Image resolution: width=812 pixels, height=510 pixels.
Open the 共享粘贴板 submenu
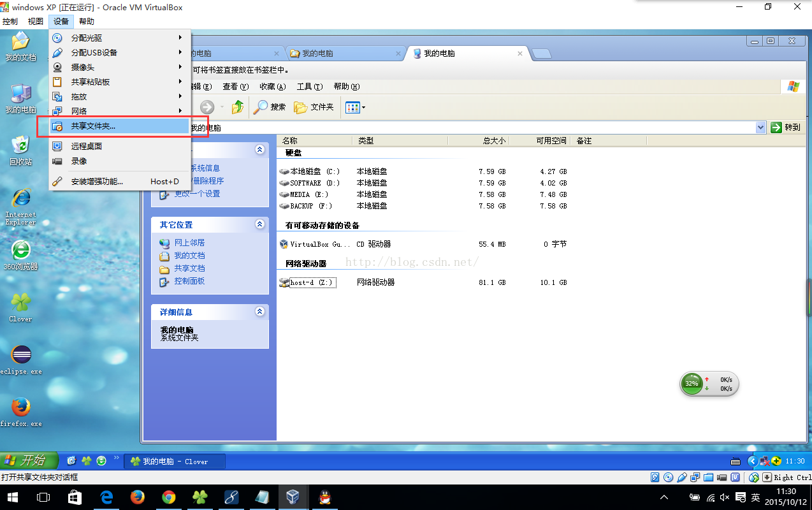pos(120,82)
